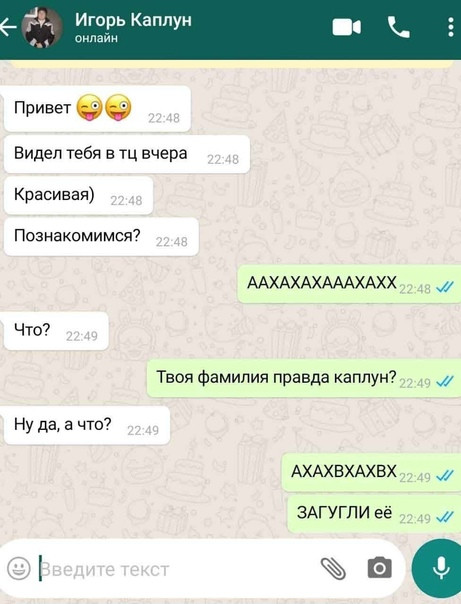Open the contact's profile picture
The width and height of the screenshot is (461, 604).
tap(42, 27)
